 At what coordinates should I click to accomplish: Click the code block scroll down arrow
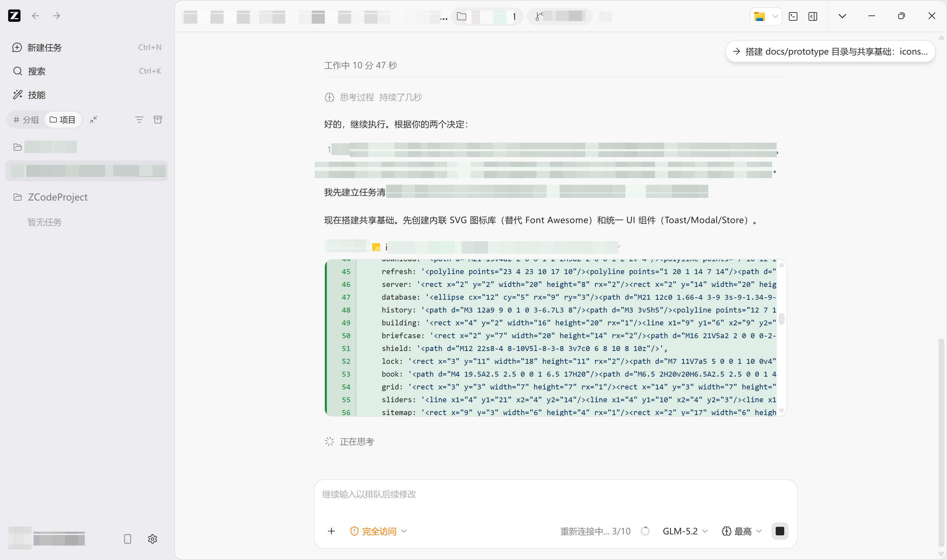tap(781, 410)
